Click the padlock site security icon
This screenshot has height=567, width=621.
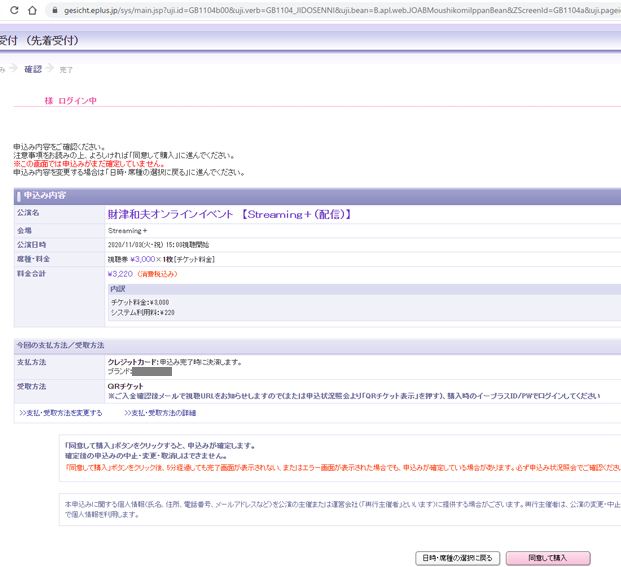coord(59,10)
